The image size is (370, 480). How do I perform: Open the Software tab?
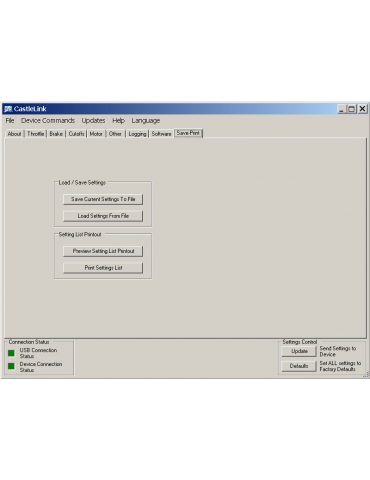click(x=161, y=134)
